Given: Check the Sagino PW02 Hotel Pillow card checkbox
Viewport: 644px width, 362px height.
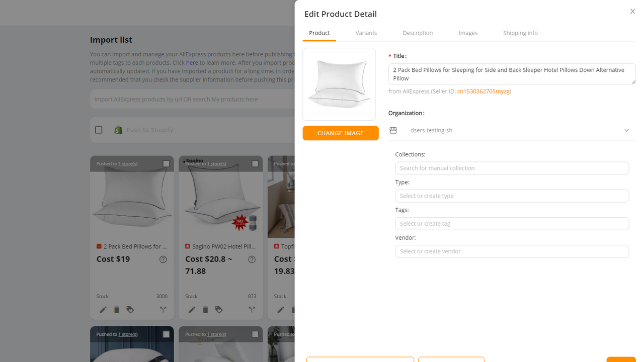Looking at the screenshot, I should (255, 163).
